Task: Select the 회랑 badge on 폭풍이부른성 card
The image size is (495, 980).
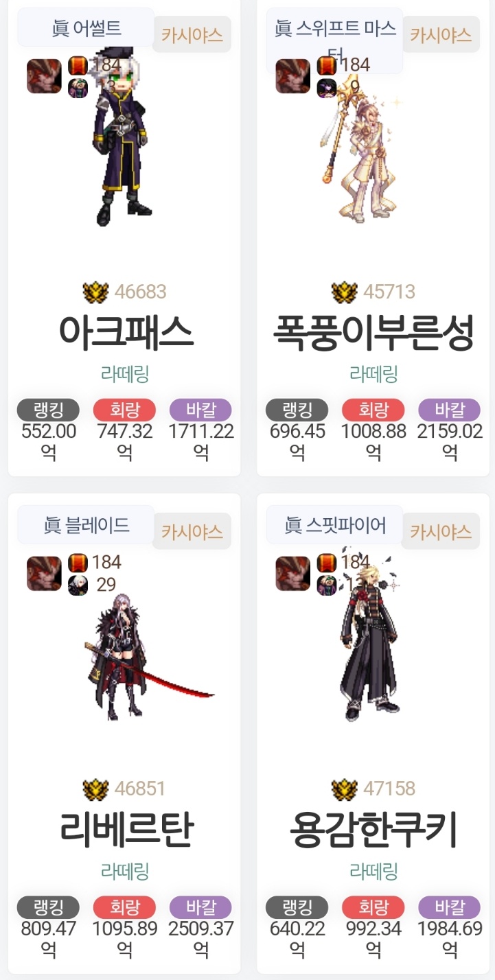Action: 373,410
